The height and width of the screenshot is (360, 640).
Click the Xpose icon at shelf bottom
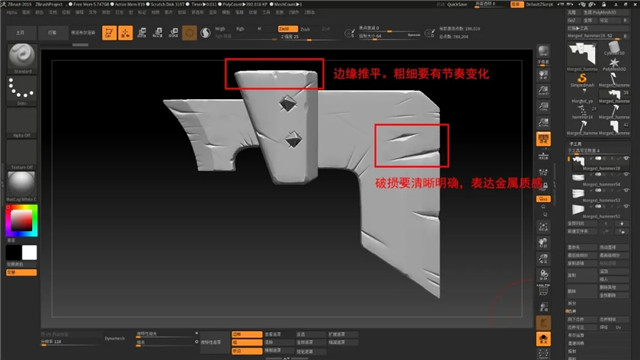click(x=543, y=354)
